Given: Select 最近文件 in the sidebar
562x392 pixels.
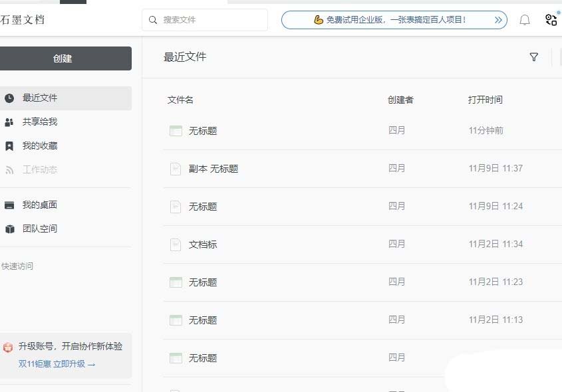Looking at the screenshot, I should click(66, 98).
